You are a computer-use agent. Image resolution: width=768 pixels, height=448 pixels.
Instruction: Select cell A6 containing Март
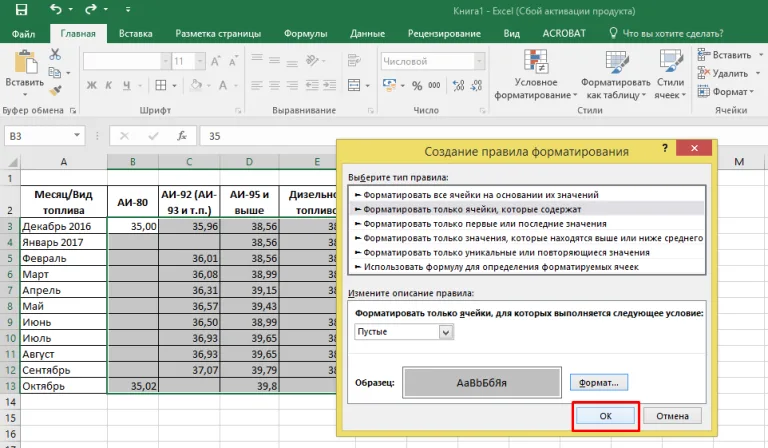click(64, 274)
